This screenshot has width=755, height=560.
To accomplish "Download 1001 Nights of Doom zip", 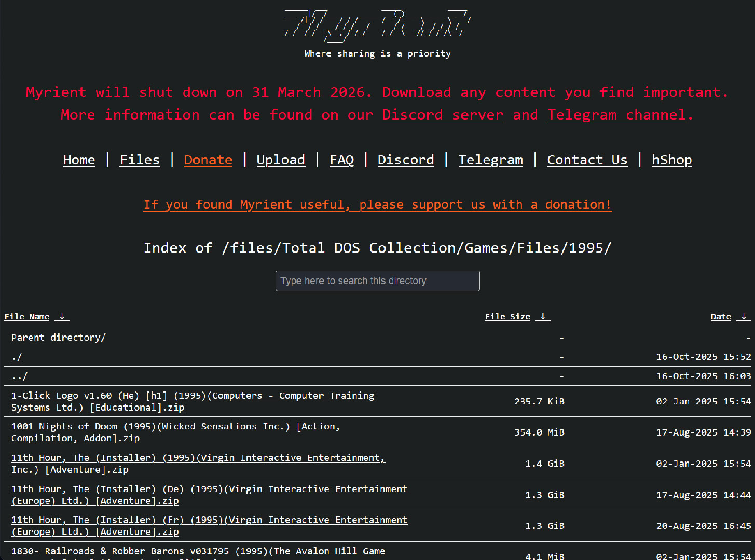I will click(x=176, y=432).
